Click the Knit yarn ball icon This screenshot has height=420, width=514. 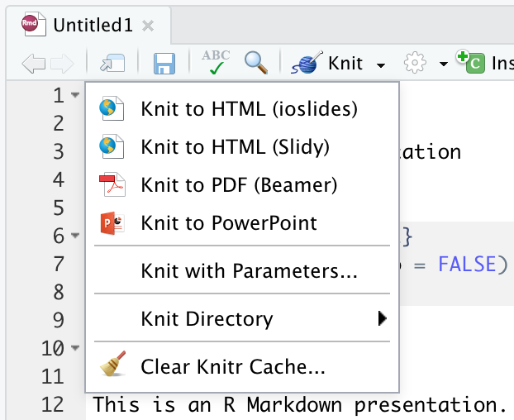coord(307,63)
